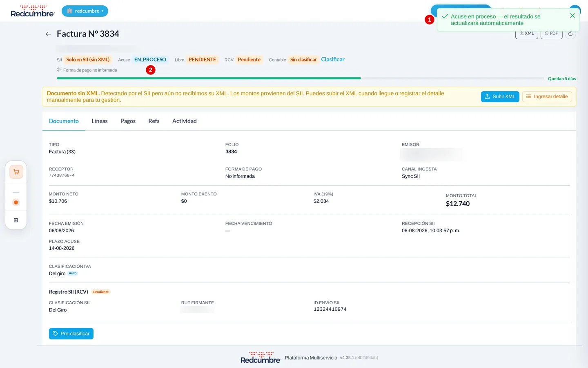Click the EN_PROCESO acuse badge

150,60
